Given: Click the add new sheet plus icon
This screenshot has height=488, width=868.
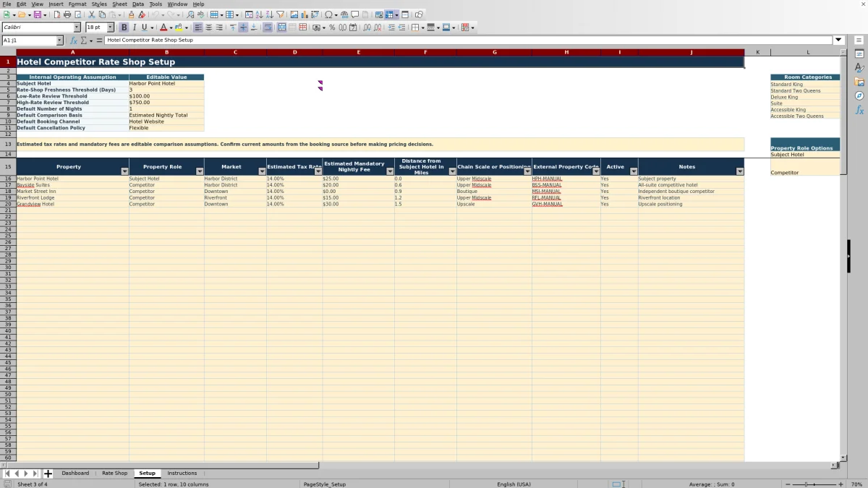Looking at the screenshot, I should (x=48, y=474).
